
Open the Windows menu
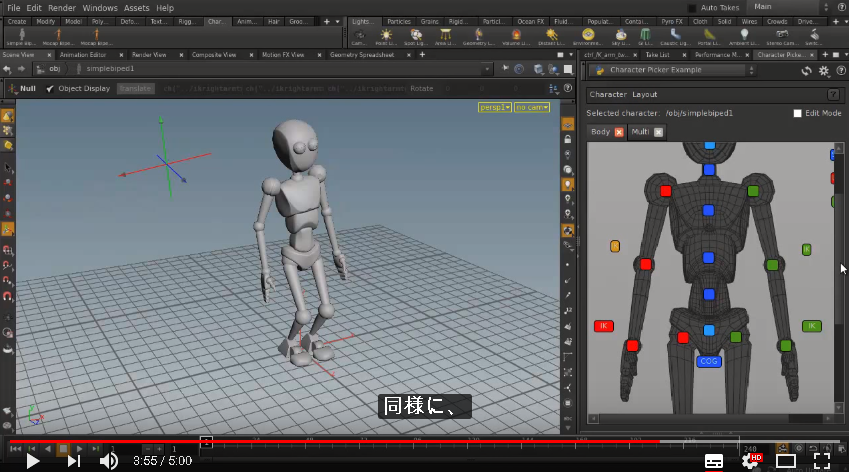coord(100,8)
